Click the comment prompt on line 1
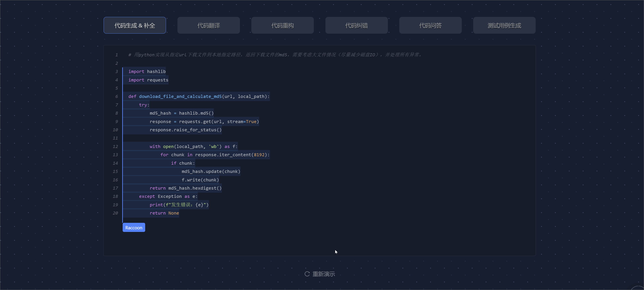644x290 pixels. coord(275,55)
